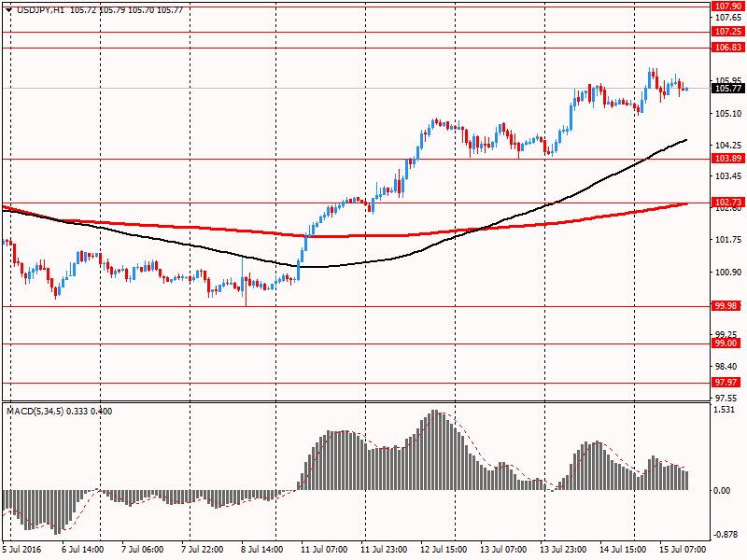Click the MACD scale value 0.00
This screenshot has height=560, width=747.
(x=722, y=491)
